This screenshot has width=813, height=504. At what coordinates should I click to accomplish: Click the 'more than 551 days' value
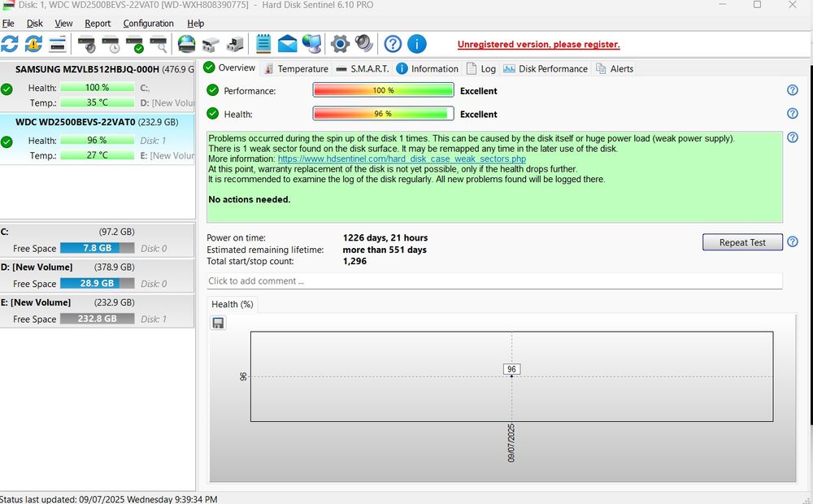point(385,250)
